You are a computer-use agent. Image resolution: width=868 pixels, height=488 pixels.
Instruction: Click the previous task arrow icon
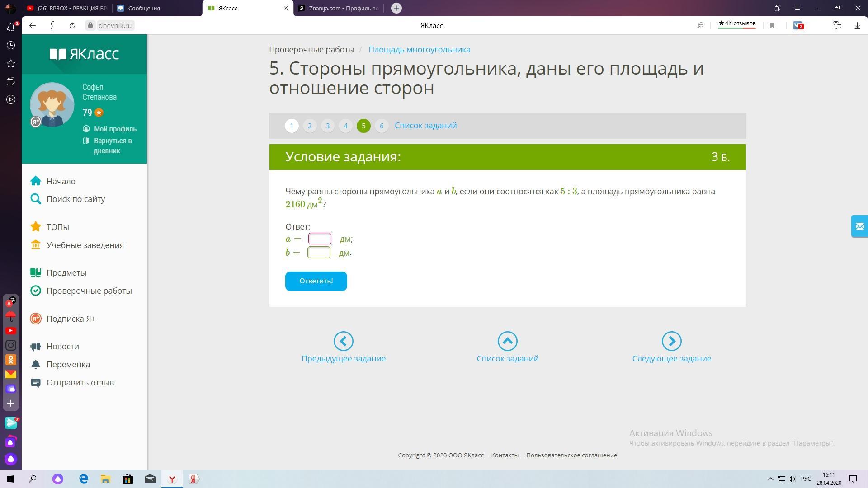click(343, 341)
